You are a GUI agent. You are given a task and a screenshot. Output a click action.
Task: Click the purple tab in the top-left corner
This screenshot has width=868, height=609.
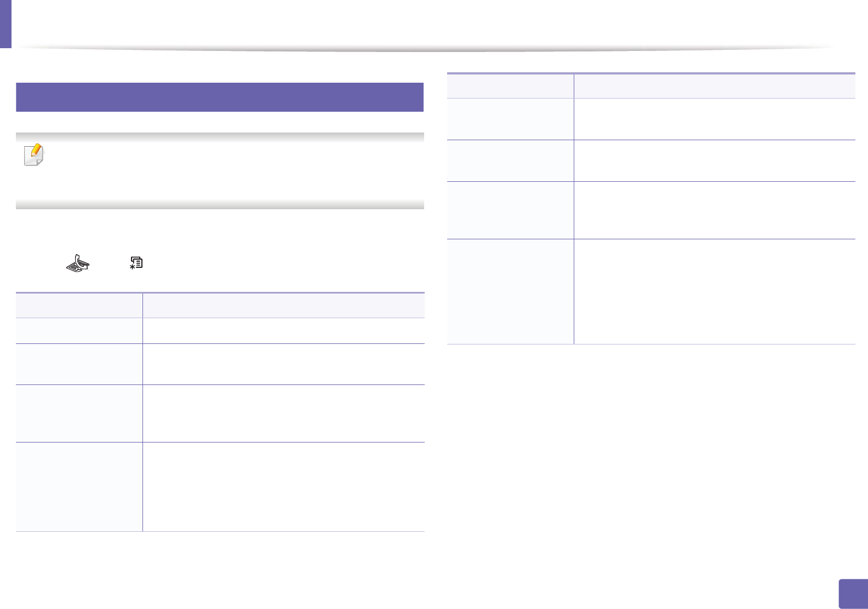(5, 24)
